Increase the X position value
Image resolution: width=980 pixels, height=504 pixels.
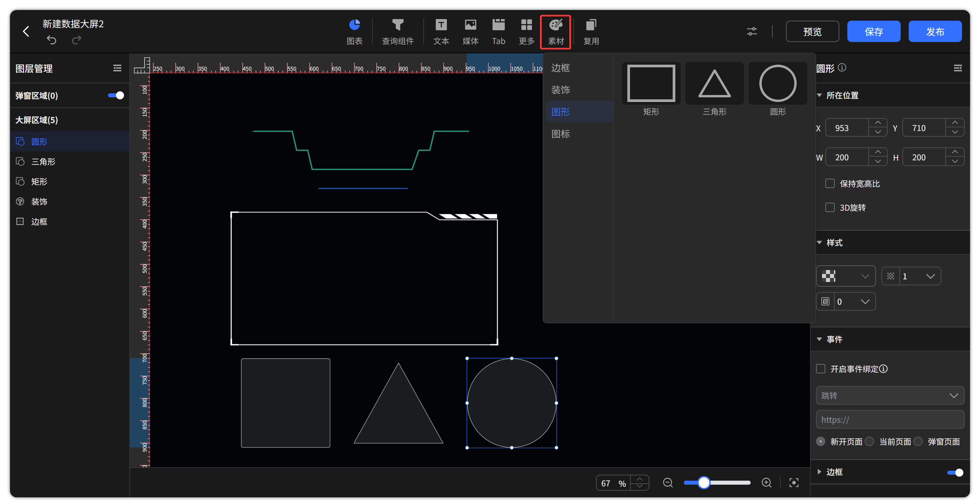click(878, 123)
